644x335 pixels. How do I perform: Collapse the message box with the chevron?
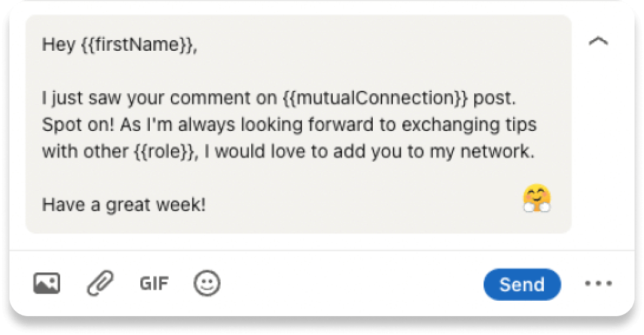pos(599,41)
